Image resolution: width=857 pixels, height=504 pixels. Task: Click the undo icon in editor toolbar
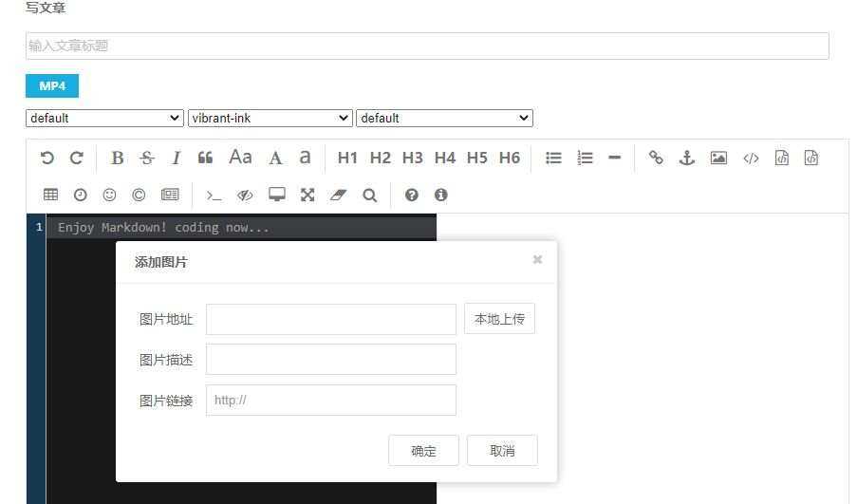coord(47,159)
